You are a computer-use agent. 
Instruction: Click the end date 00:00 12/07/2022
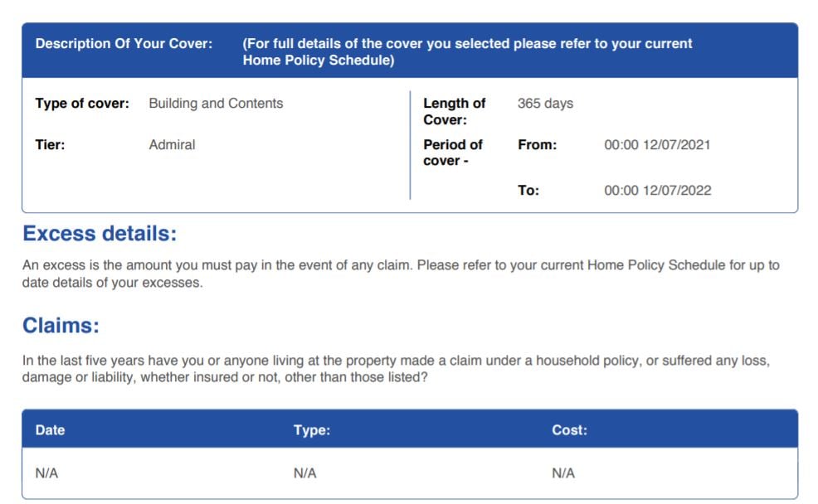pos(657,191)
